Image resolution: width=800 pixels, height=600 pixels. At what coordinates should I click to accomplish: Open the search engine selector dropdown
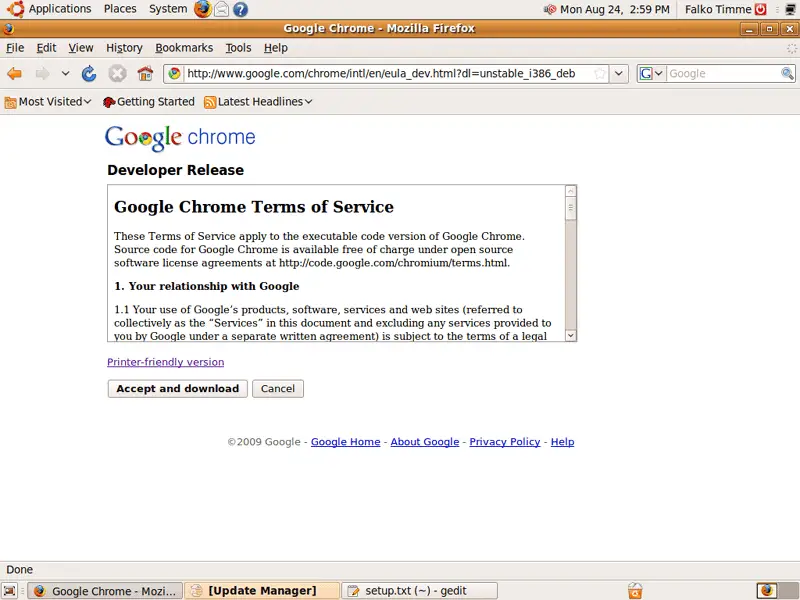pos(652,73)
